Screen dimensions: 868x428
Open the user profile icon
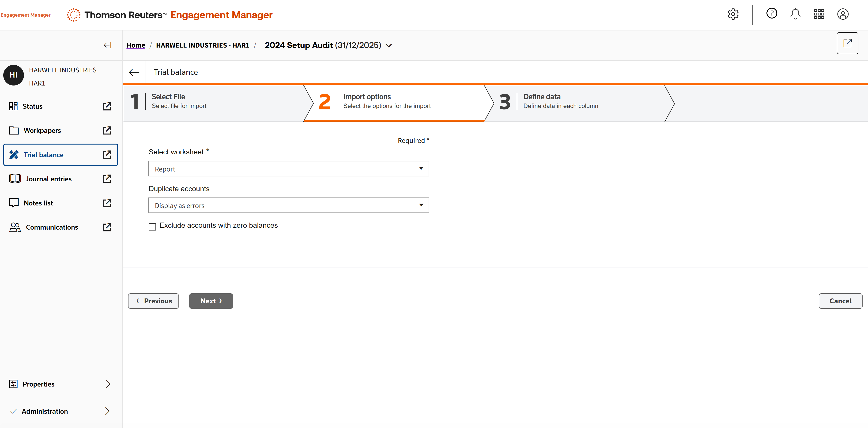843,14
